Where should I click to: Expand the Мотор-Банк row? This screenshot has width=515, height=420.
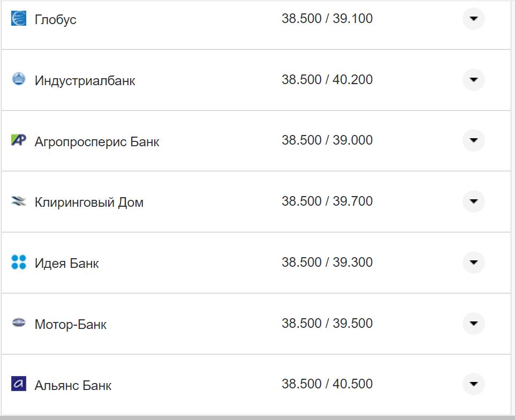pos(473,324)
